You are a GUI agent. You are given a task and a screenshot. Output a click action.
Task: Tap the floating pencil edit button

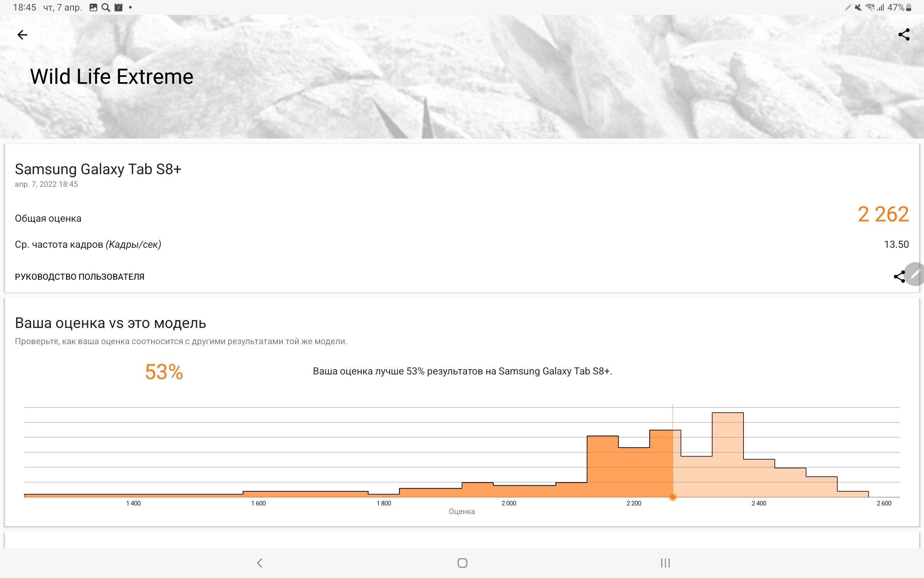click(x=915, y=274)
